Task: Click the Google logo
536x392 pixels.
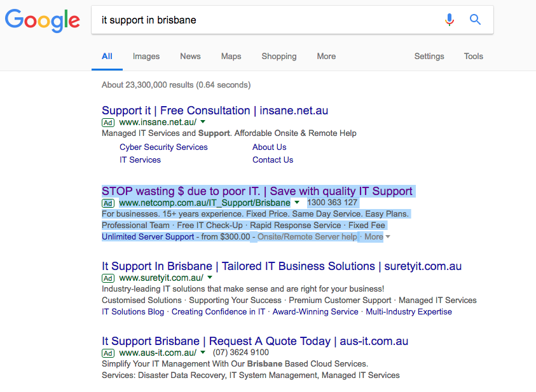Action: point(43,20)
